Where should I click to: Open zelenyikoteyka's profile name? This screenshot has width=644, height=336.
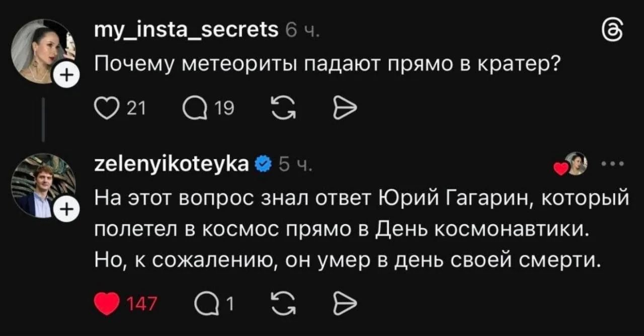click(173, 163)
